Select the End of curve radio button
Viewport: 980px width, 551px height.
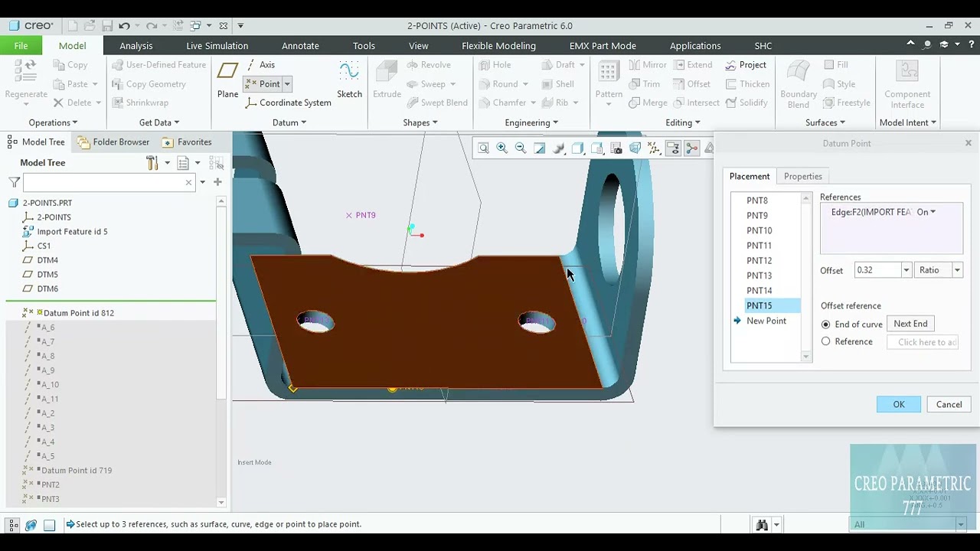[825, 324]
